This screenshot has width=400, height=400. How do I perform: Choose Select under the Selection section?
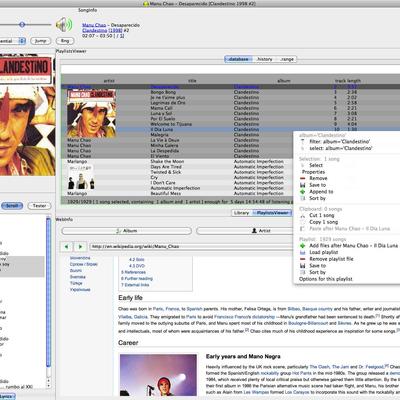316,165
